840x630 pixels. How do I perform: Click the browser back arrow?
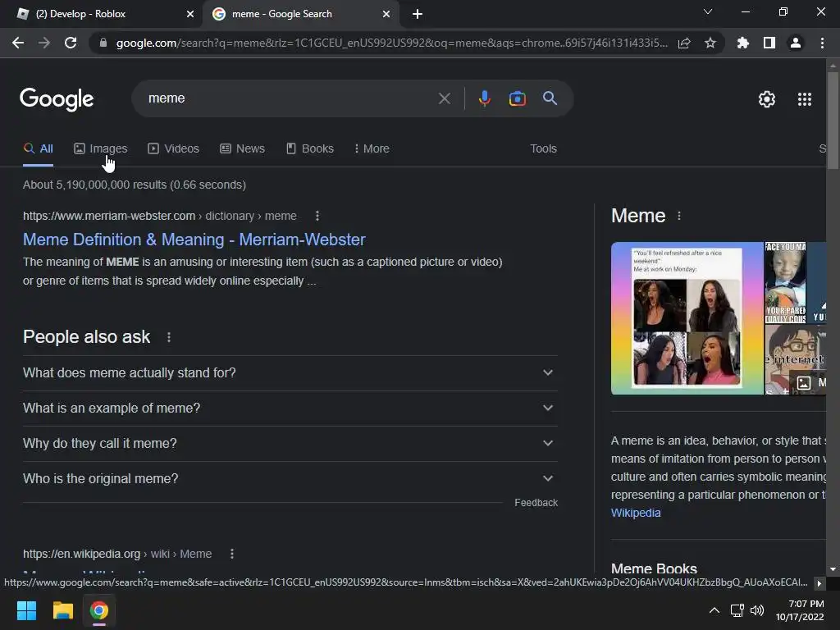click(18, 43)
